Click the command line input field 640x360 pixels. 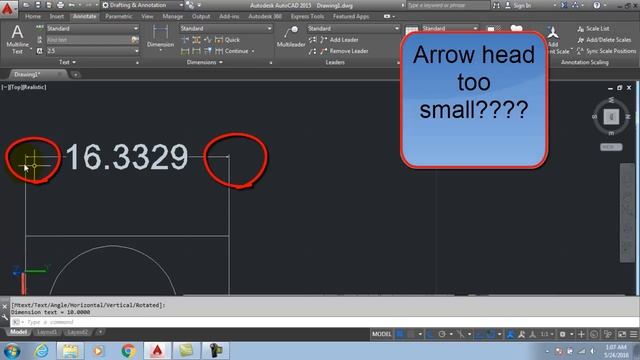(322, 322)
